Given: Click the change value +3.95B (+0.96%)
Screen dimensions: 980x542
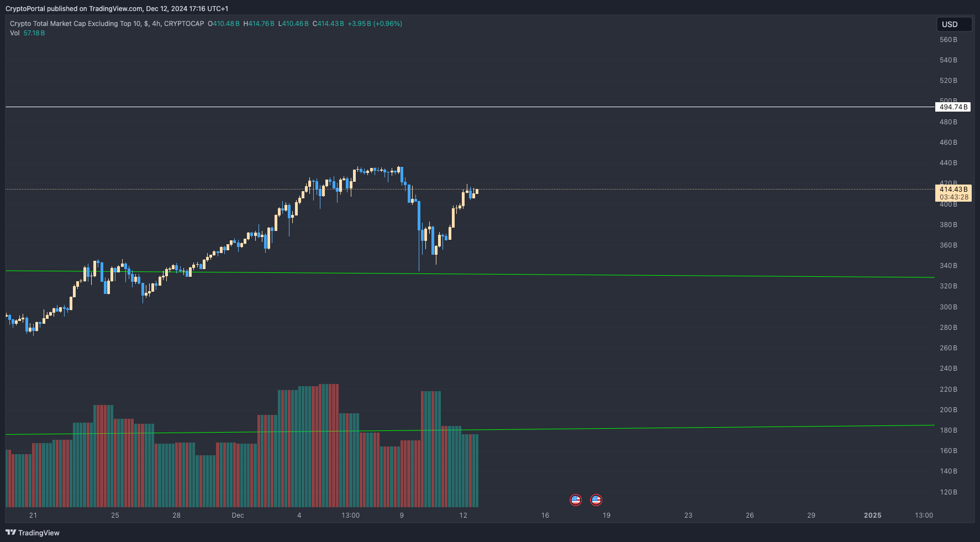Looking at the screenshot, I should pyautogui.click(x=375, y=24).
